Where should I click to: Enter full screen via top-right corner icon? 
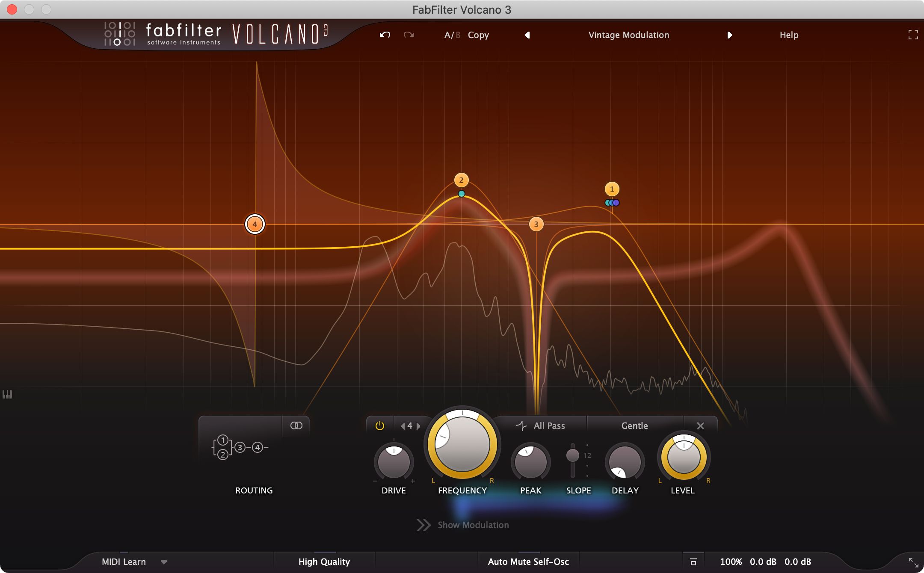pos(913,35)
